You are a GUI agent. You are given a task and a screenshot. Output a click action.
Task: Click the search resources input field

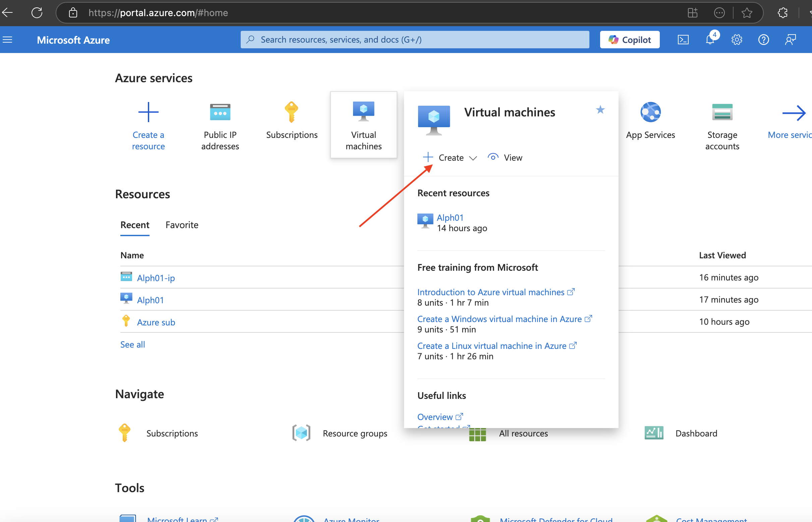tap(415, 40)
